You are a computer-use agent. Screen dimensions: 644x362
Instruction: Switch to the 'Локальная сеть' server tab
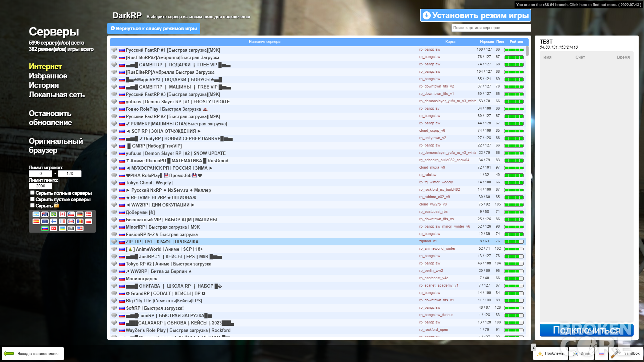pos(57,95)
